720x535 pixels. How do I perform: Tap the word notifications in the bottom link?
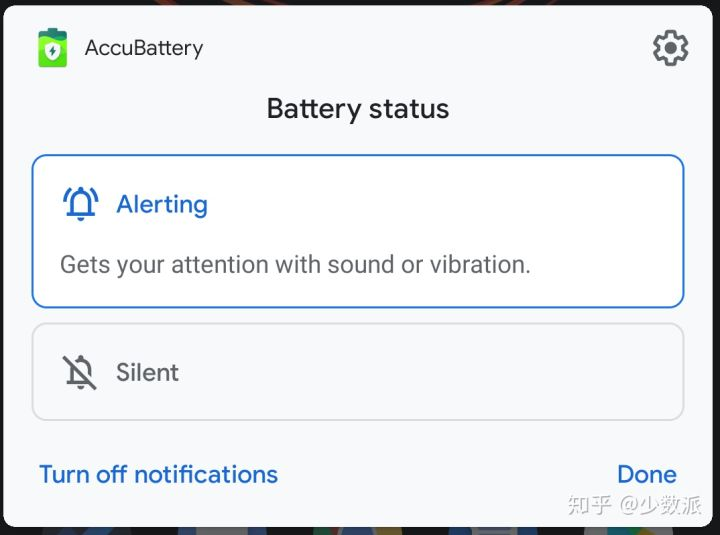[x=206, y=474]
